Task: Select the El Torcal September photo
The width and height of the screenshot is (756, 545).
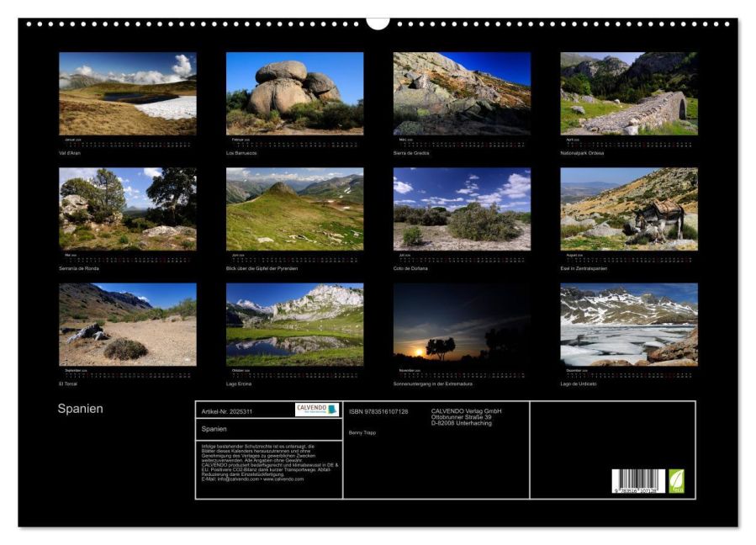Action: click(128, 325)
